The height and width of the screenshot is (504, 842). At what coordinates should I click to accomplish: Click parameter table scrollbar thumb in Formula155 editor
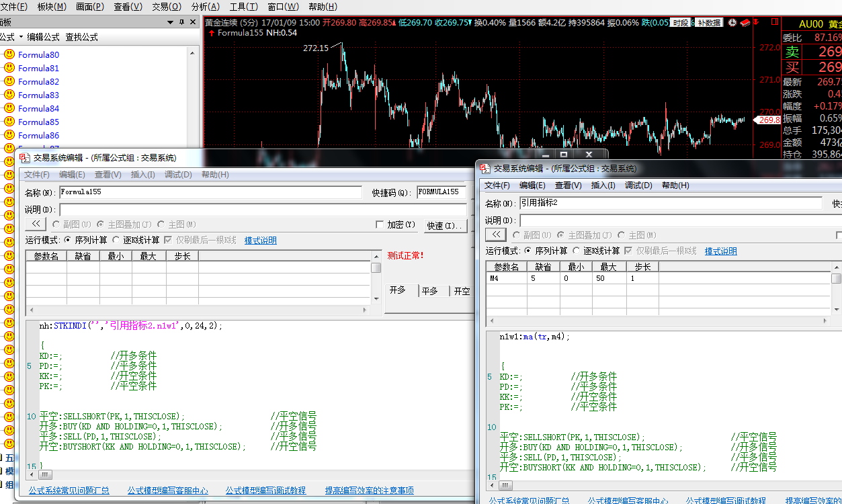point(376,267)
